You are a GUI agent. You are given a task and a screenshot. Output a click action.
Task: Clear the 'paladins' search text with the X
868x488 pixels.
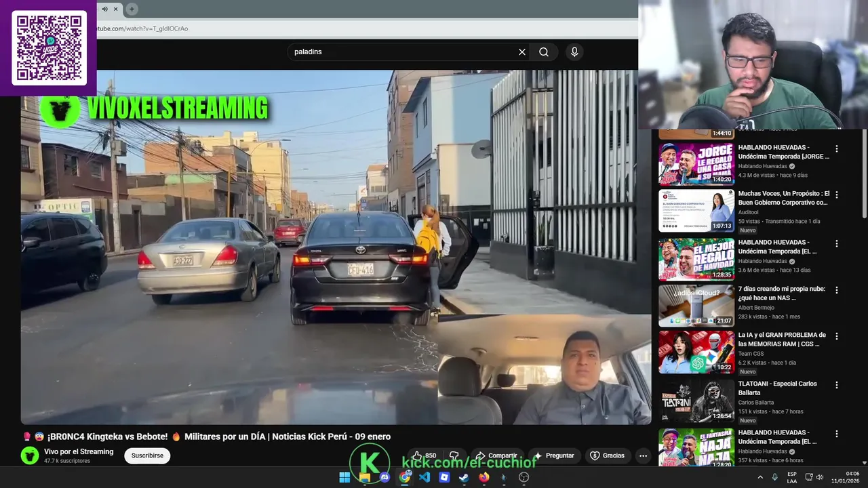coord(522,52)
